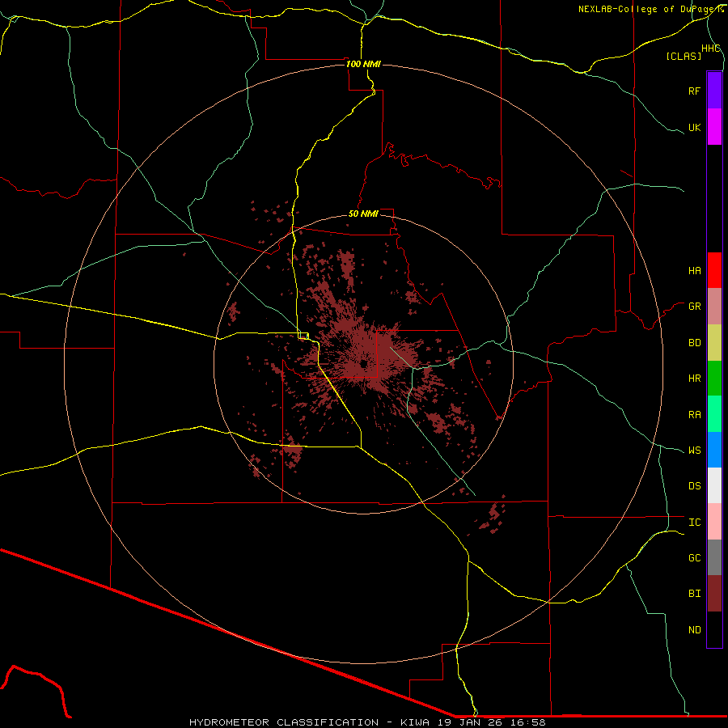Click the RA legend label
The height and width of the screenshot is (728, 728).
coord(694,415)
